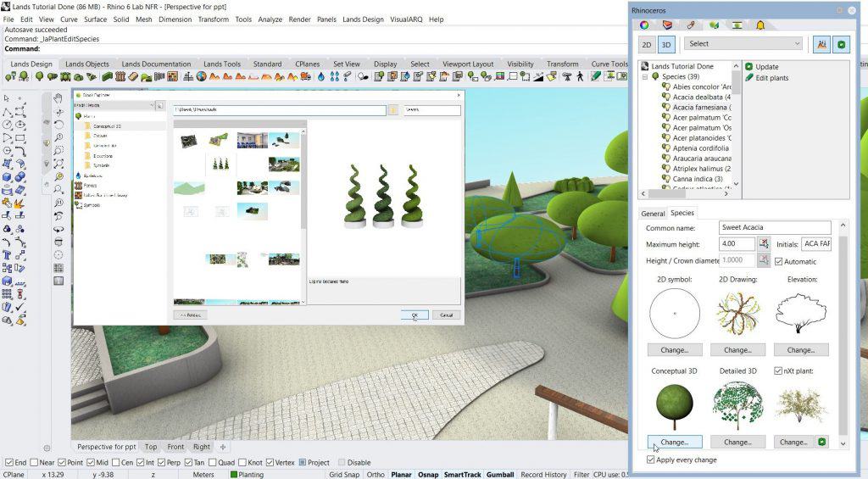Click the Explode tool icon
Screen dimensions: 868x479
(20, 203)
